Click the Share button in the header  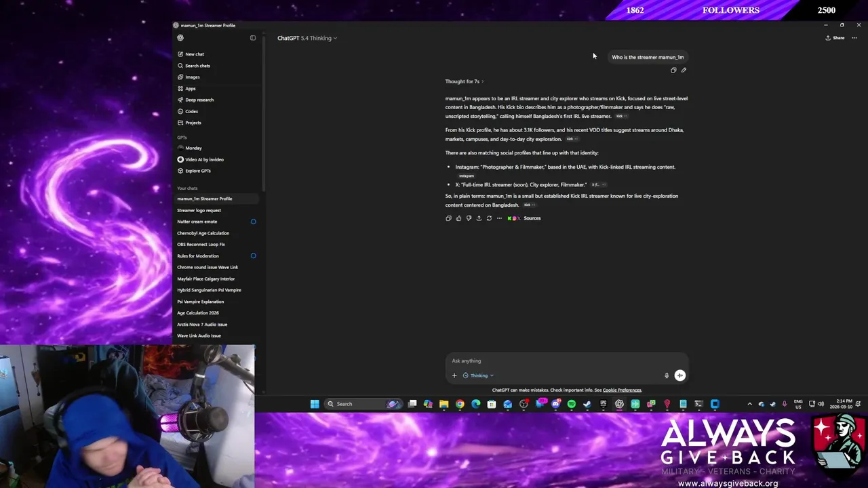(835, 38)
